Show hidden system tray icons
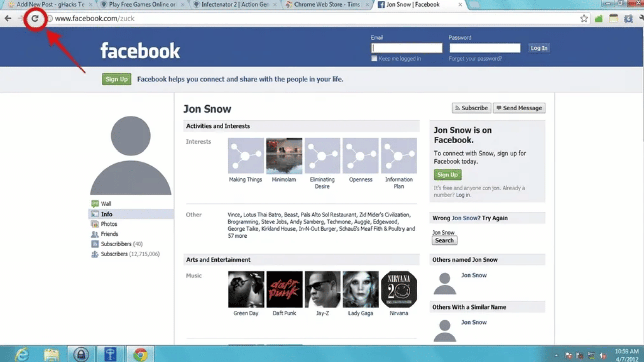The height and width of the screenshot is (362, 644). tap(556, 355)
